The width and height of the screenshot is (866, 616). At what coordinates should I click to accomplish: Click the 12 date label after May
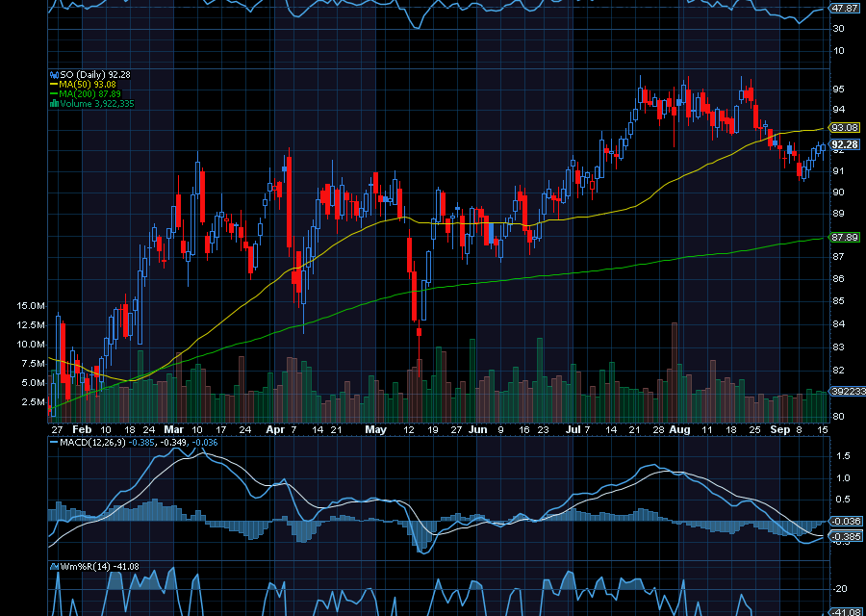[409, 430]
